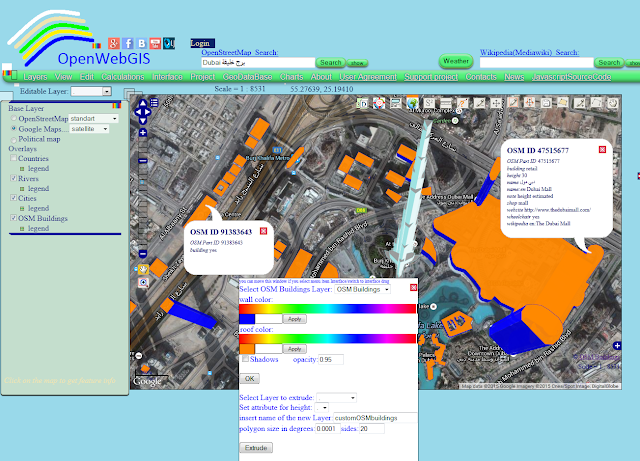Viewport: 640px width, 461px height.
Task: Open the list icon beside pan arrows
Action: [154, 102]
